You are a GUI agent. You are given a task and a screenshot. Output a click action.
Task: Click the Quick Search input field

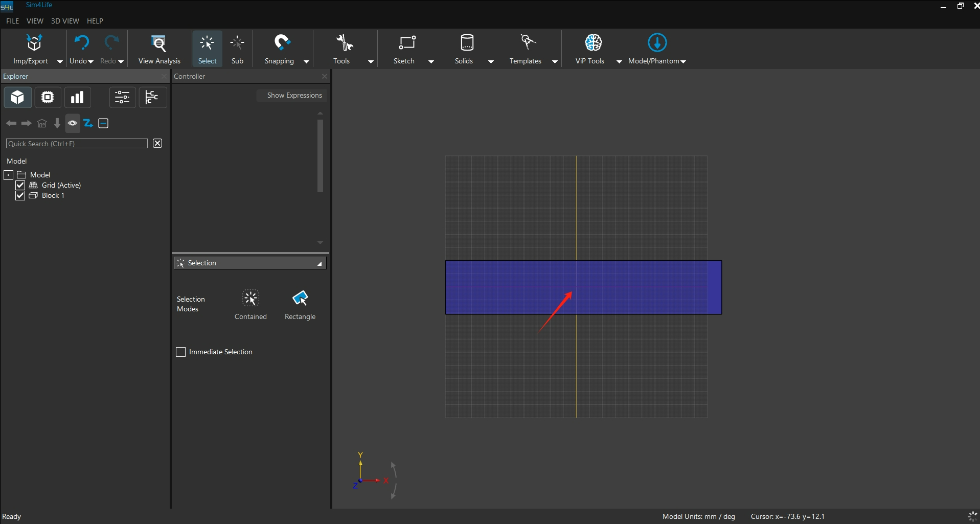coord(77,144)
